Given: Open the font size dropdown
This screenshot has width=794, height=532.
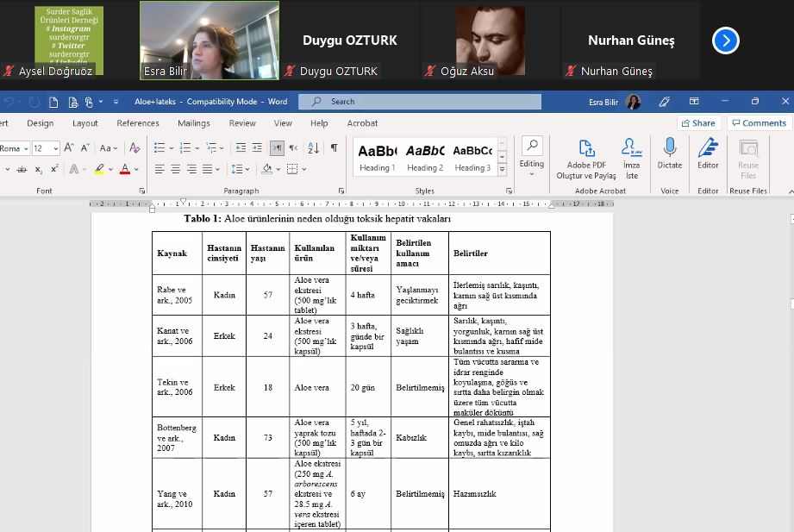Looking at the screenshot, I should [56, 148].
